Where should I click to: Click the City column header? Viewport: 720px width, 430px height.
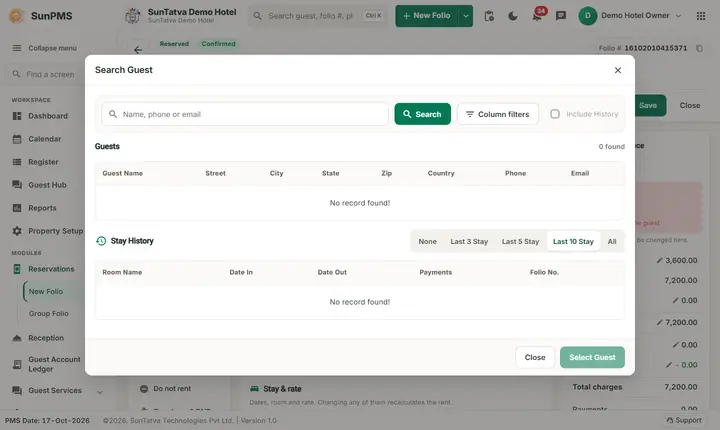(x=276, y=173)
